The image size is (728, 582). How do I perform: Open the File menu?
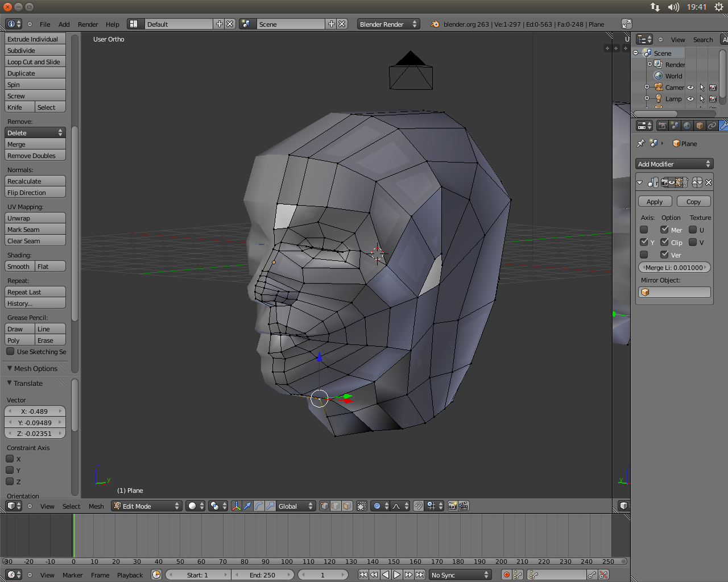(x=45, y=24)
